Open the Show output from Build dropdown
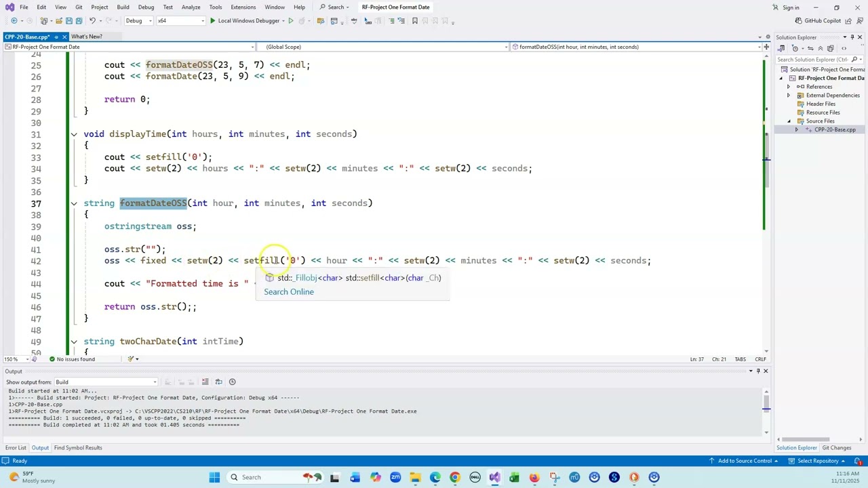 pyautogui.click(x=107, y=382)
